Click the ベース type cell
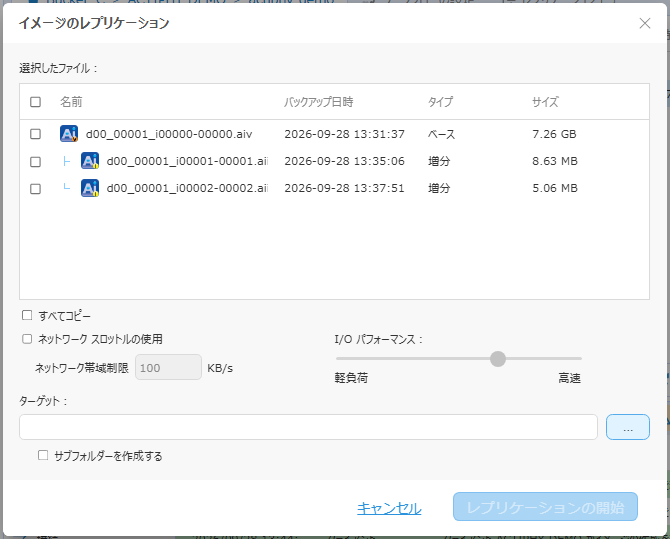 (x=441, y=134)
